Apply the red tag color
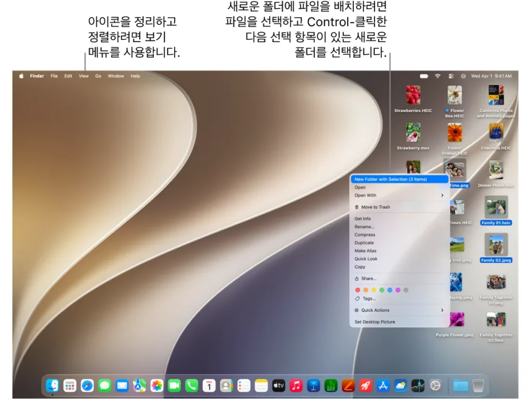This screenshot has height=399, width=532. click(357, 290)
